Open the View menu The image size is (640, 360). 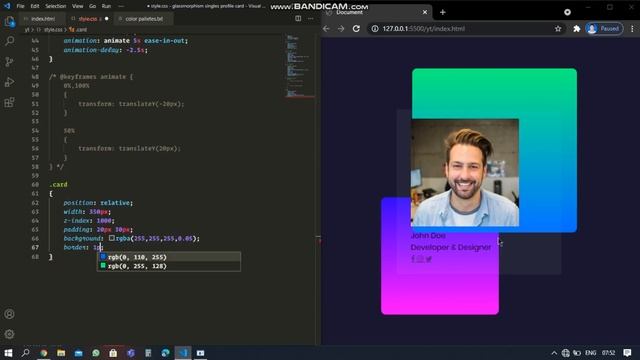coord(78,6)
